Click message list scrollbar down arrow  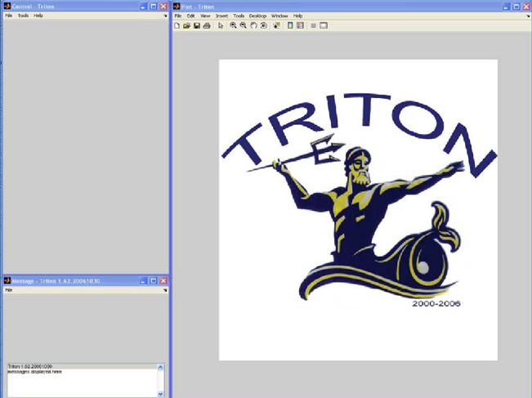pos(160,393)
